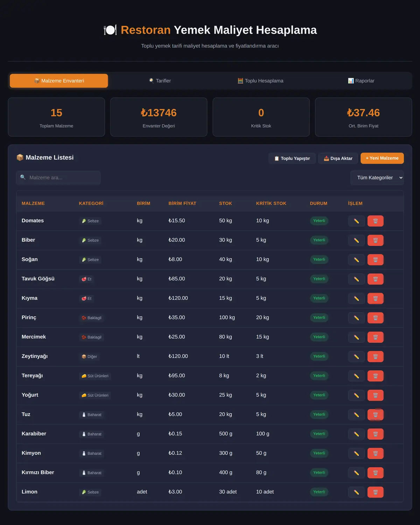Delete Zeytinyağı with its trash icon
The image size is (420, 525).
click(x=376, y=357)
